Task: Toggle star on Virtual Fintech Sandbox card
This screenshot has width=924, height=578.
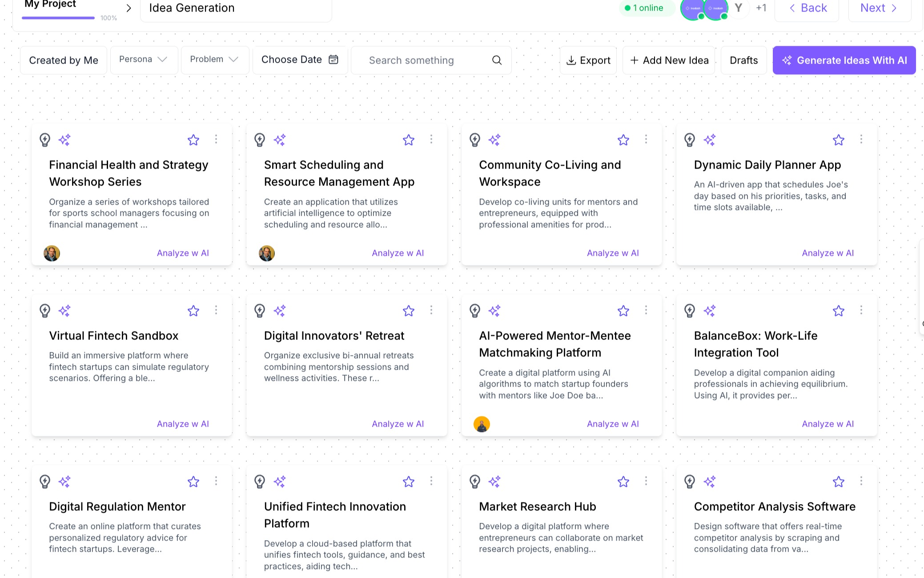Action: coord(193,311)
